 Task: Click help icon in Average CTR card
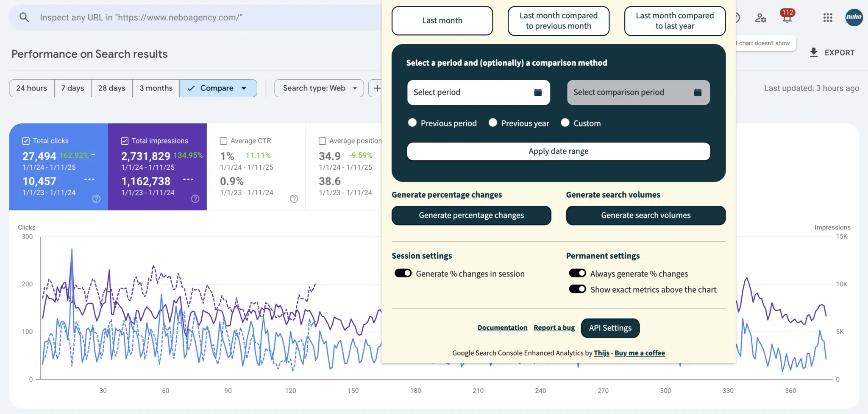pos(294,199)
